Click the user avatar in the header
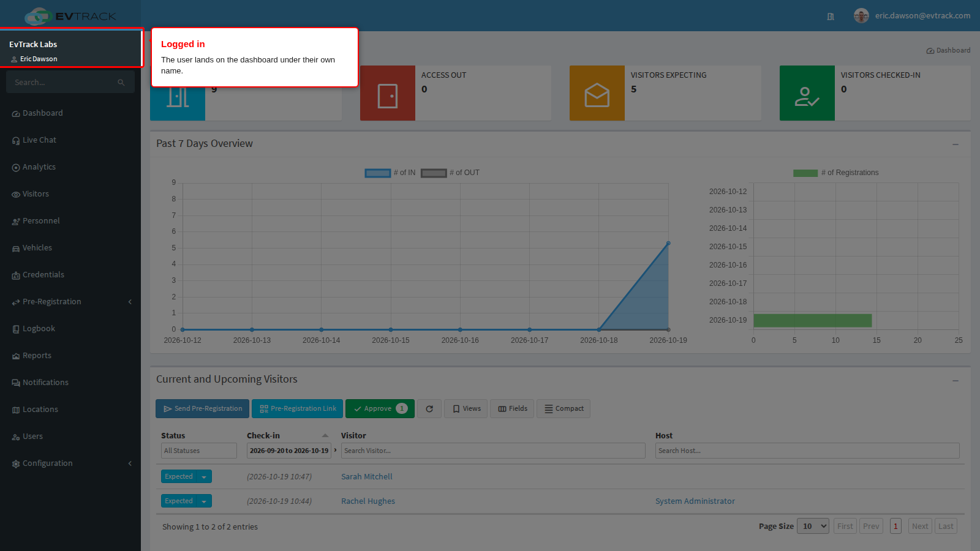The height and width of the screenshot is (551, 980). coord(861,16)
